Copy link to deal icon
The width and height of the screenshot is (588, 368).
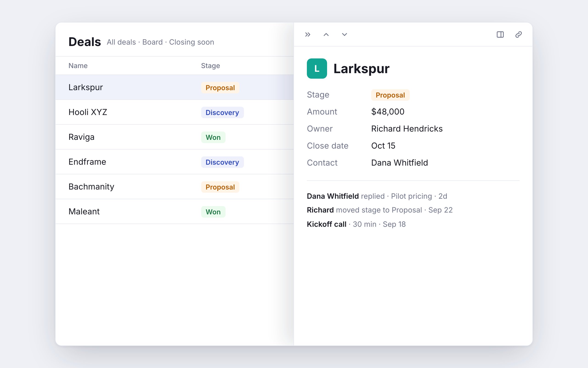[x=518, y=34]
